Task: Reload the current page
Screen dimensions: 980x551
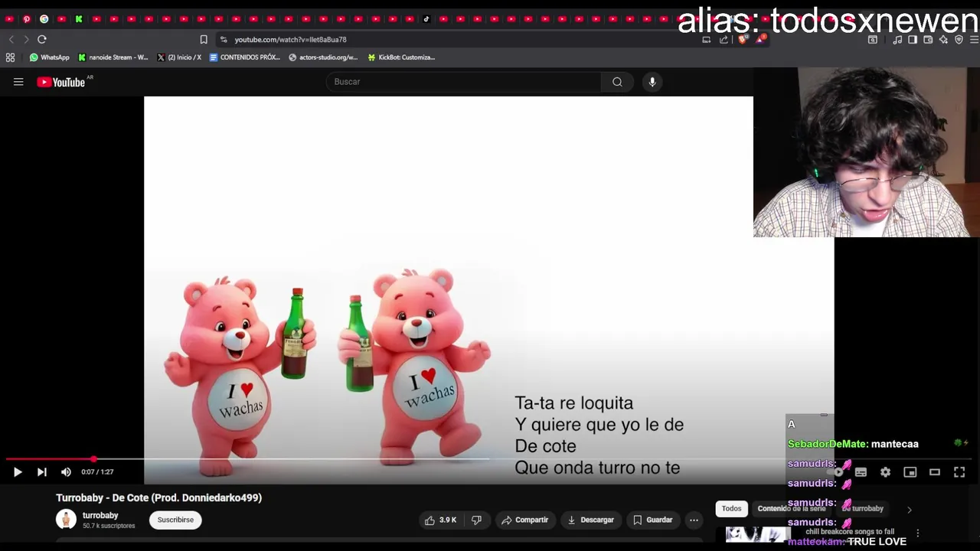Action: pos(42,39)
